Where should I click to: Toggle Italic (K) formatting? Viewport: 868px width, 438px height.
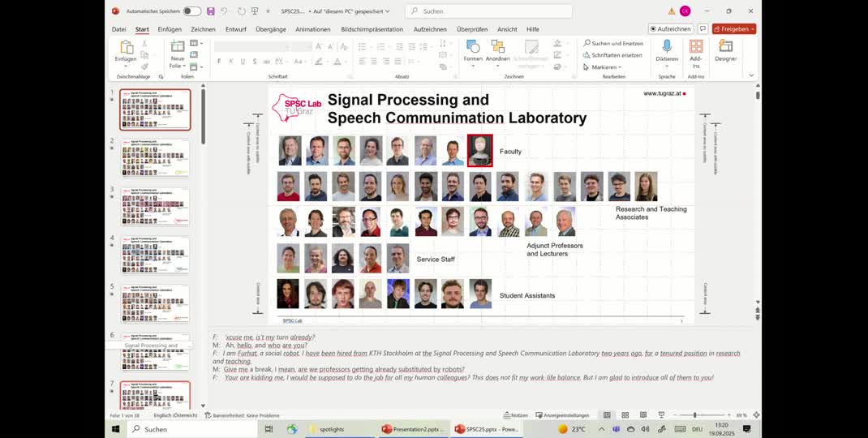pyautogui.click(x=231, y=62)
